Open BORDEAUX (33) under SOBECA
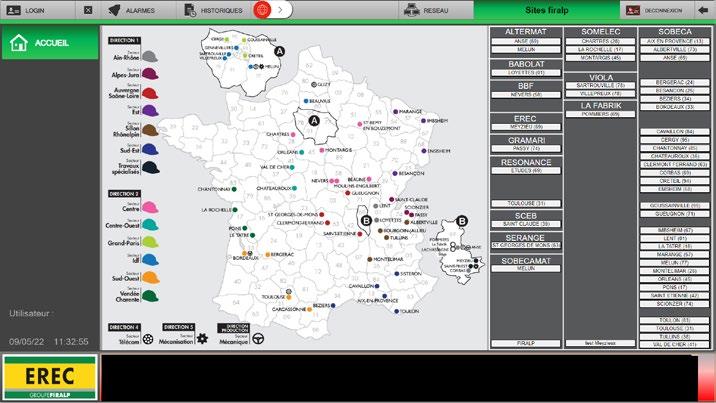 pyautogui.click(x=674, y=107)
